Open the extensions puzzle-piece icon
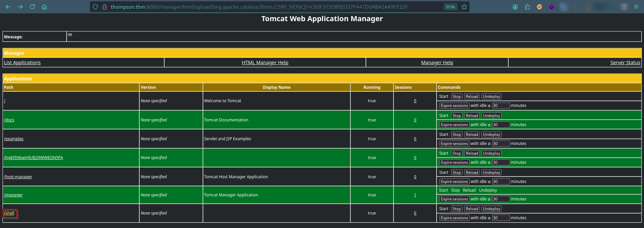 click(x=527, y=7)
